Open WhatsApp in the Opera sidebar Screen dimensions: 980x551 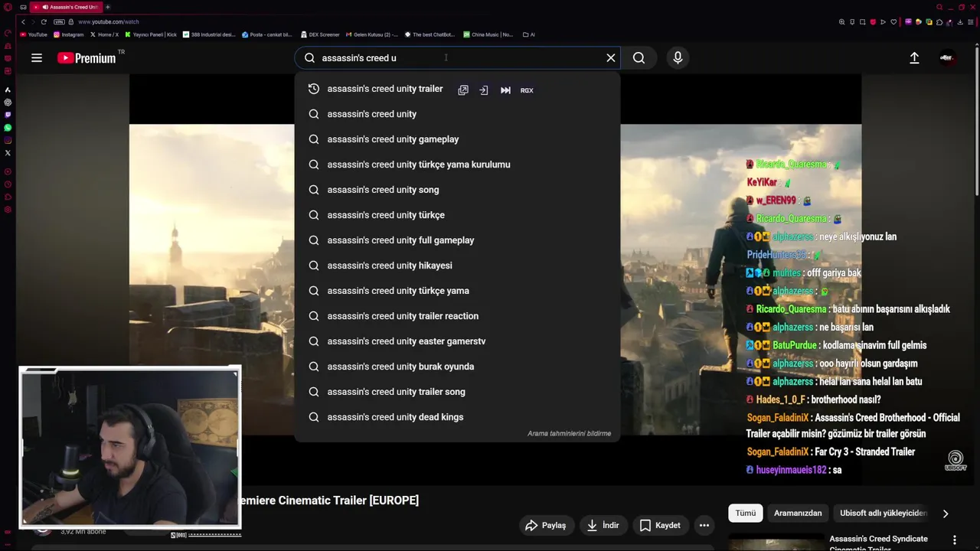(x=8, y=127)
